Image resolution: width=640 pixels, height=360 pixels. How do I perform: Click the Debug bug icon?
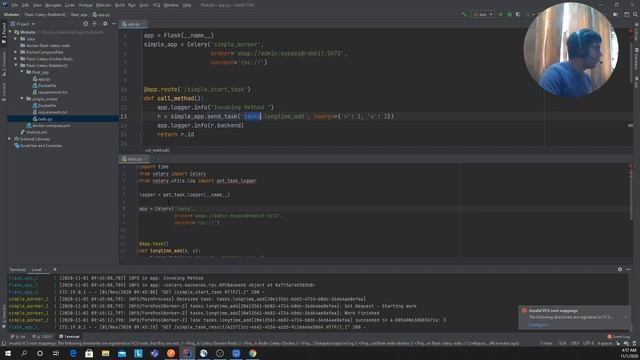pos(509,14)
